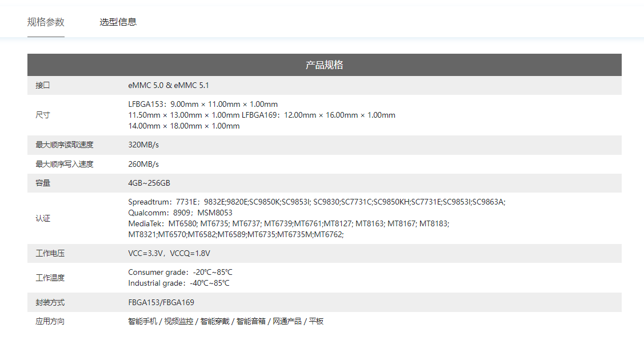Open the 选型信息 tab

point(118,22)
